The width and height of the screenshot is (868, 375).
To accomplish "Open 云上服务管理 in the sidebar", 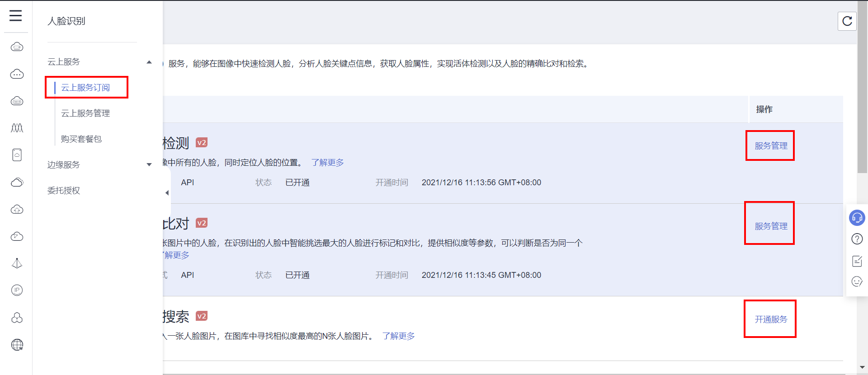I will tap(85, 113).
